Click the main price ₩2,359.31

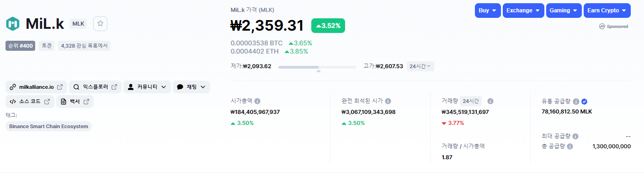267,26
